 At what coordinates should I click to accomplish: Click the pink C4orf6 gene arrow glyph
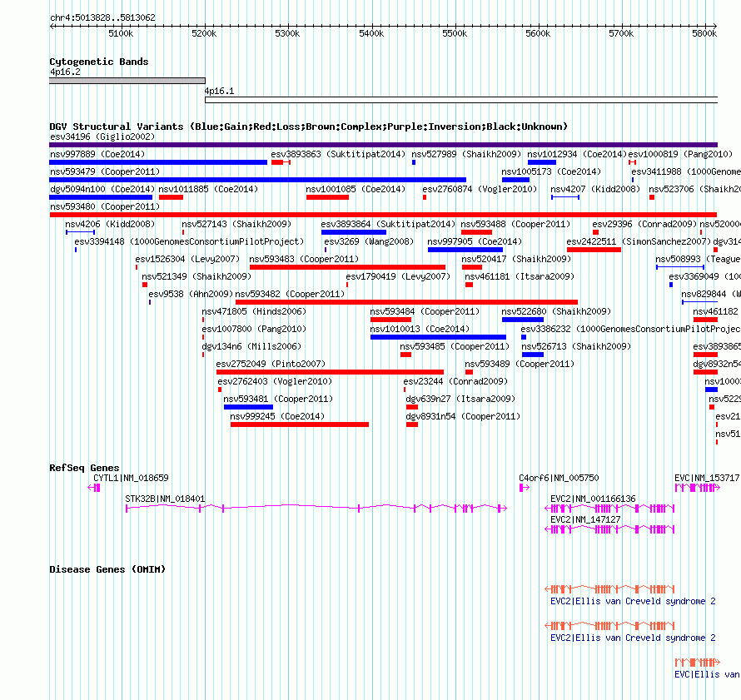(524, 488)
